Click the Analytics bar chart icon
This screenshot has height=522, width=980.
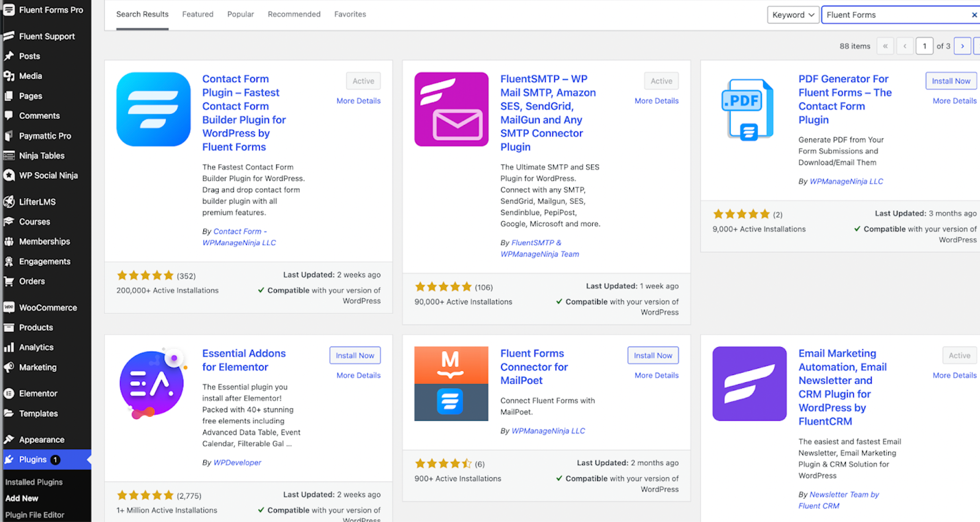pos(9,347)
